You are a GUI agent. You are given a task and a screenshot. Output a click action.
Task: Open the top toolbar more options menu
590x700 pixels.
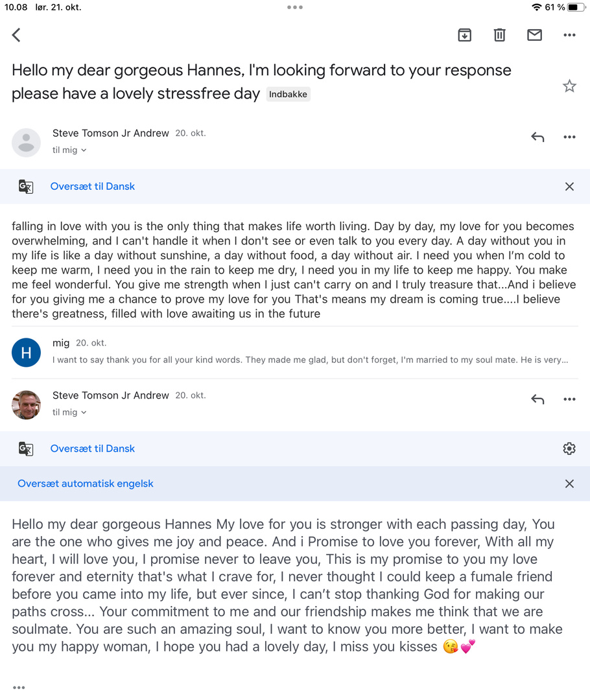click(569, 35)
